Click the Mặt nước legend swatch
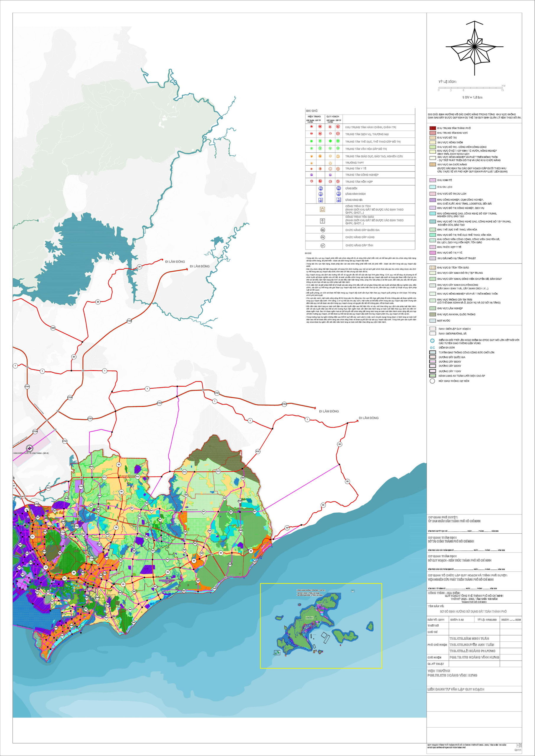This screenshot has height=756, width=535. (432, 321)
